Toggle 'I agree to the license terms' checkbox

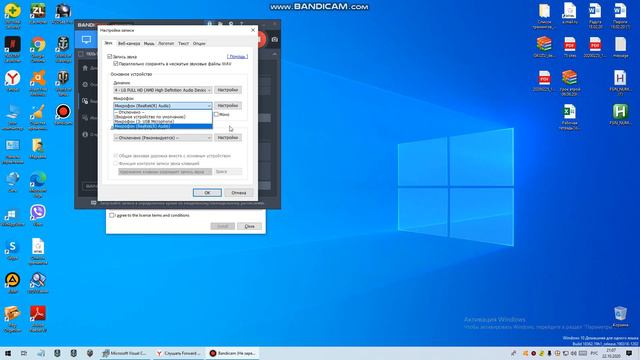112,215
